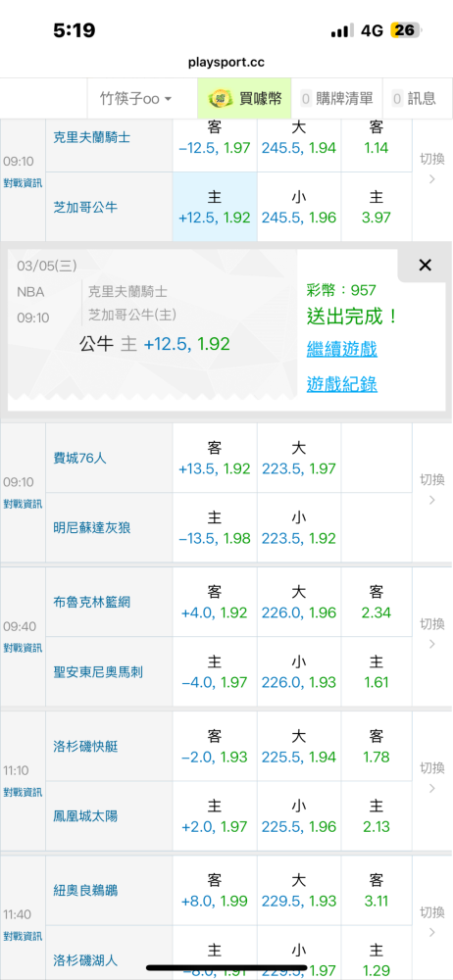Open the 竹筷子oo account dropdown
The image size is (453, 980).
(x=136, y=99)
